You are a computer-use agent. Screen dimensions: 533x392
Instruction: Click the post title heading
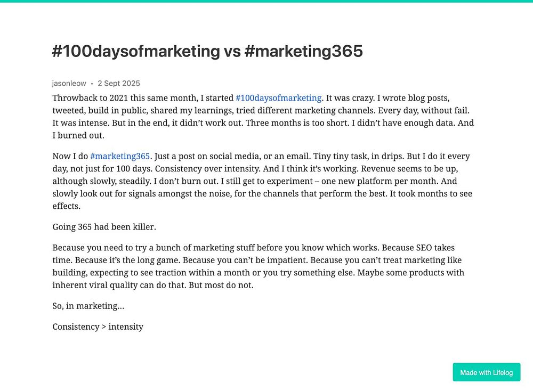(207, 51)
